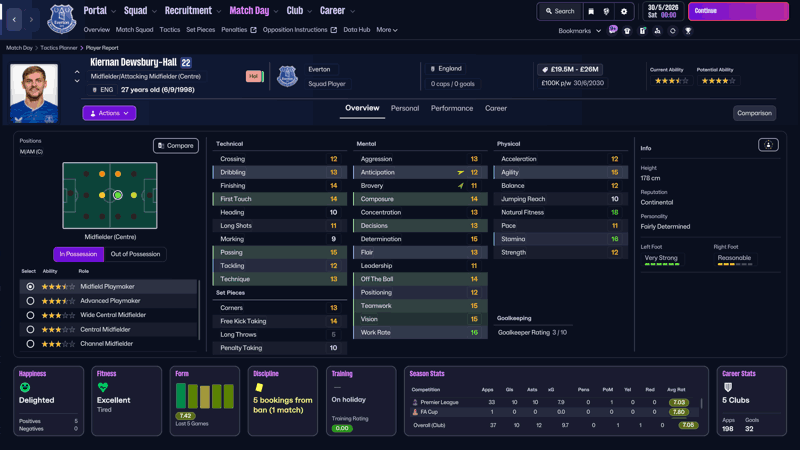The width and height of the screenshot is (800, 450).
Task: Open the bookmark icon beside Search
Action: point(591,11)
